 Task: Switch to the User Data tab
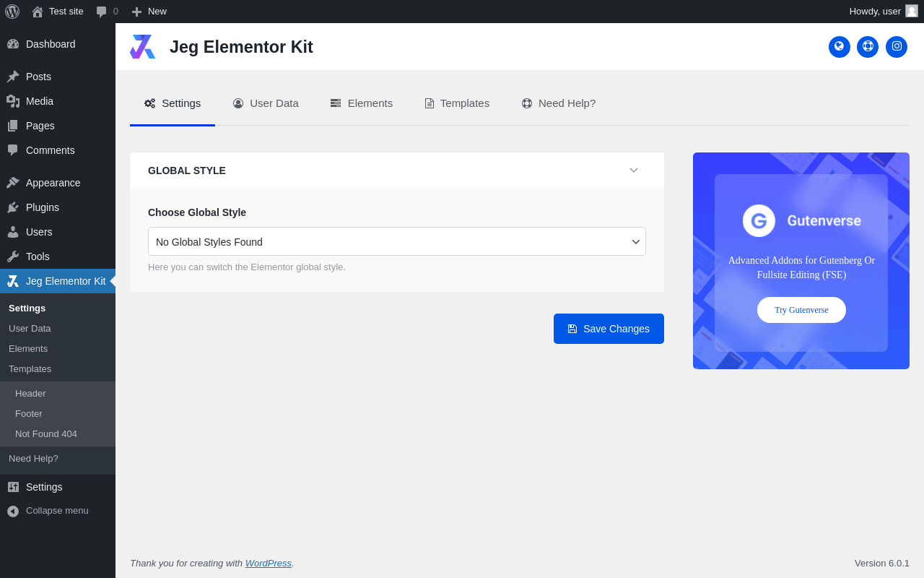coord(266,103)
